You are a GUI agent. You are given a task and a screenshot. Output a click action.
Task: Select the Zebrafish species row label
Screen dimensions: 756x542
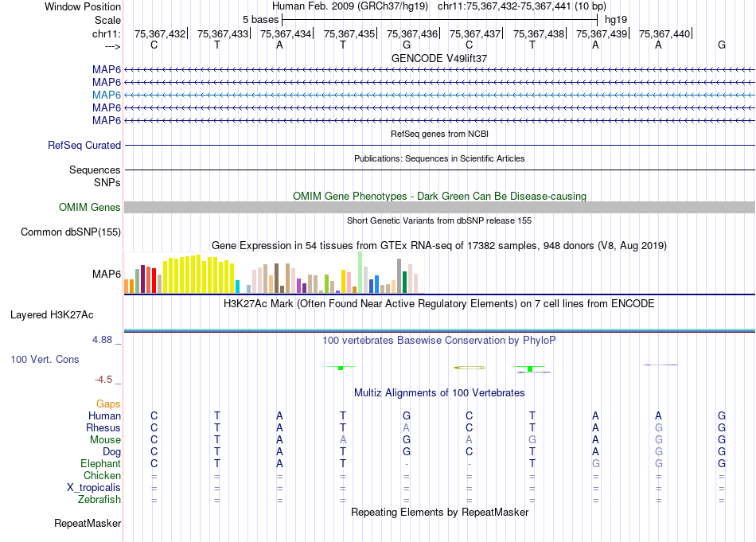click(99, 500)
